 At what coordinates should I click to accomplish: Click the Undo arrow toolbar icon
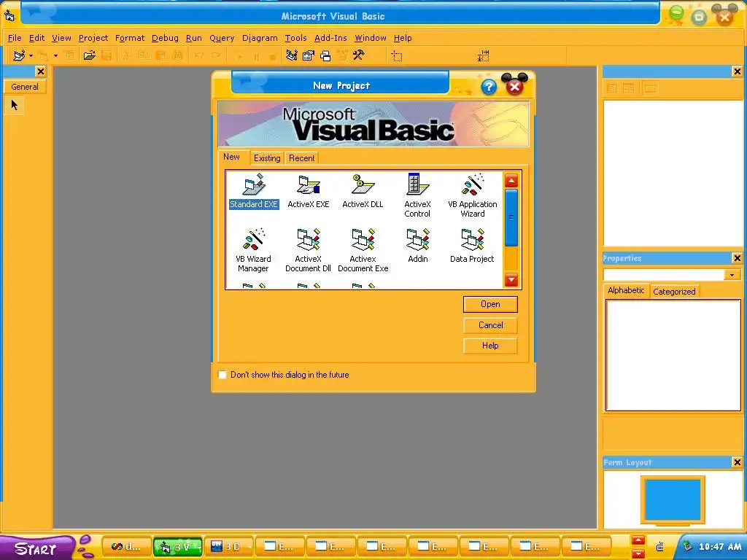(198, 55)
